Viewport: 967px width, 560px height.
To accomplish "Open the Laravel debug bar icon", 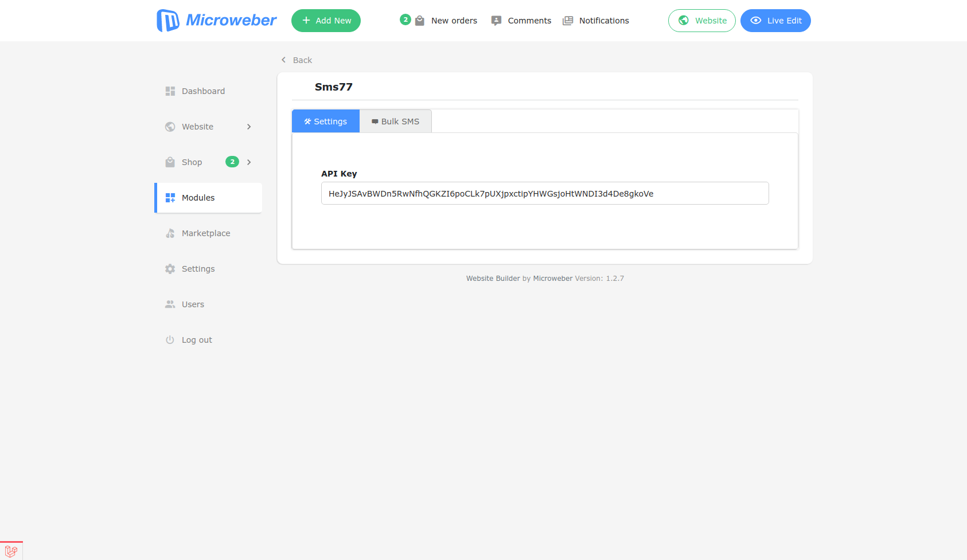I will [x=11, y=551].
